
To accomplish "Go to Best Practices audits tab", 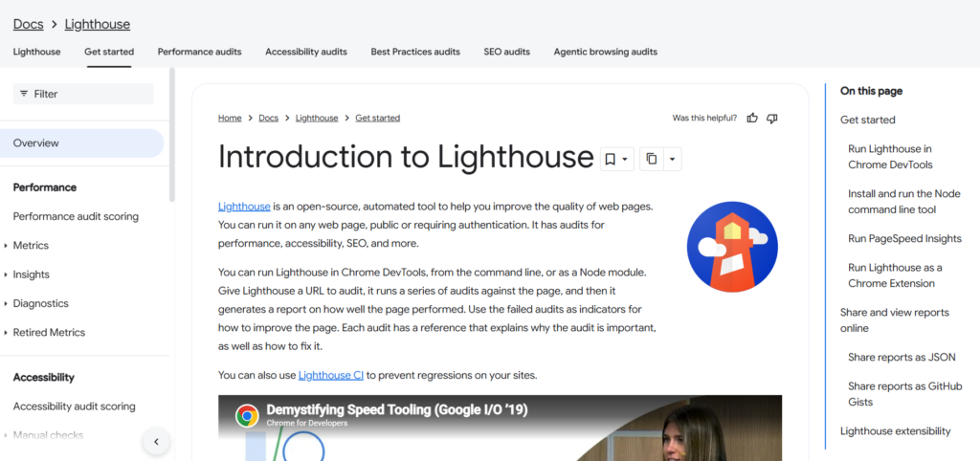I will pyautogui.click(x=415, y=52).
